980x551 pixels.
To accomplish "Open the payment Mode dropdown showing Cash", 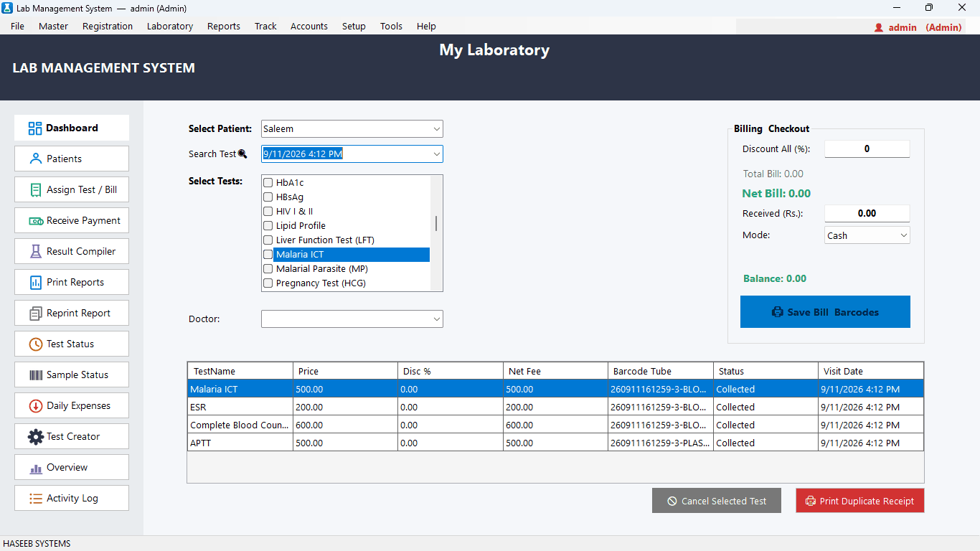I will click(x=867, y=235).
